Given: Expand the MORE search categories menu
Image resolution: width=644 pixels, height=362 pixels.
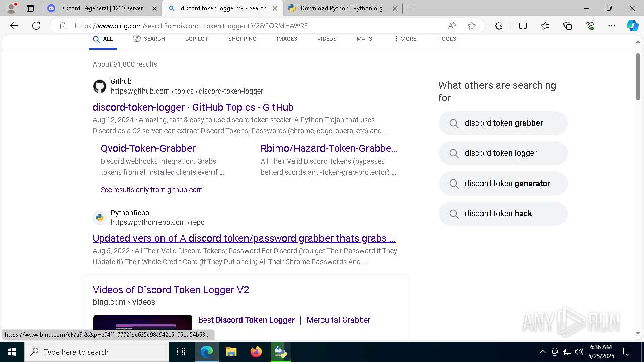Looking at the screenshot, I should pos(406,39).
